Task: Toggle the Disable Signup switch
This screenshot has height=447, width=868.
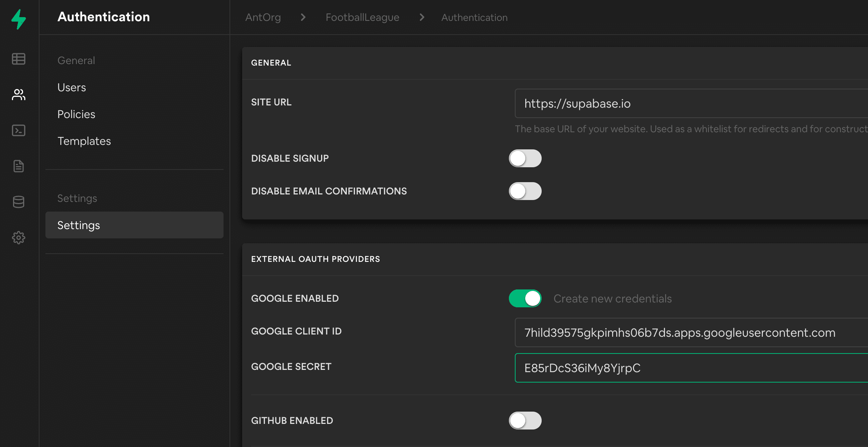Action: 524,159
